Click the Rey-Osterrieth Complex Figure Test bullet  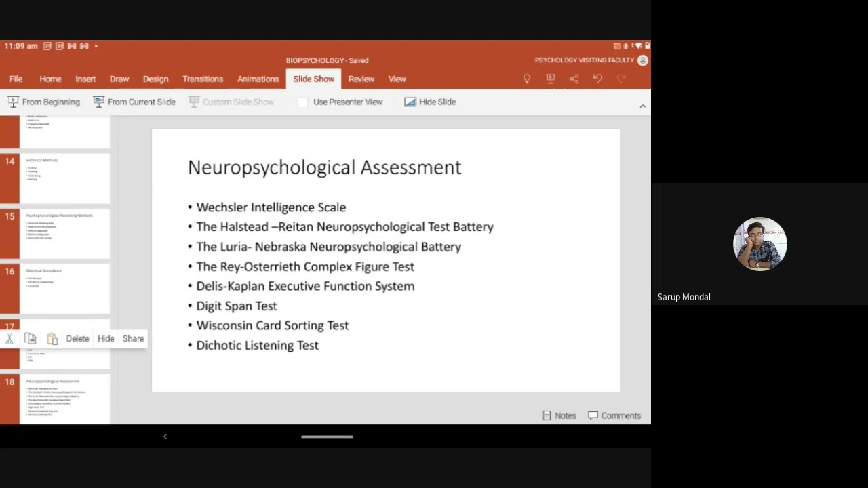coord(305,266)
